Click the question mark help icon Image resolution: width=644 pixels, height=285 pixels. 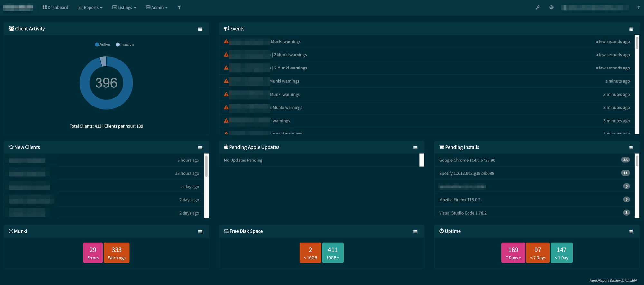(x=638, y=7)
